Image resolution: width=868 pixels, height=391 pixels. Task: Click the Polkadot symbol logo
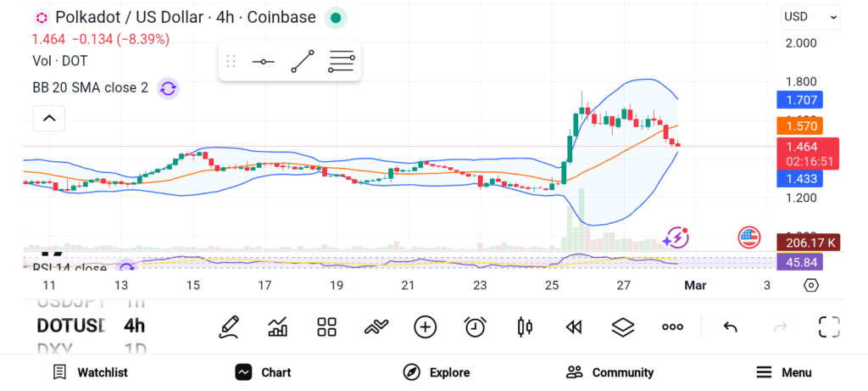click(42, 18)
